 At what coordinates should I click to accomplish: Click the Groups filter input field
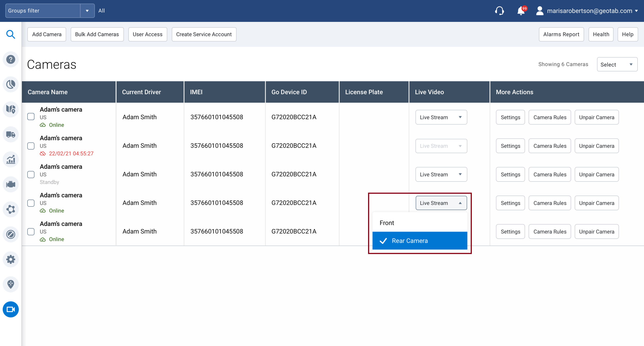tap(43, 11)
